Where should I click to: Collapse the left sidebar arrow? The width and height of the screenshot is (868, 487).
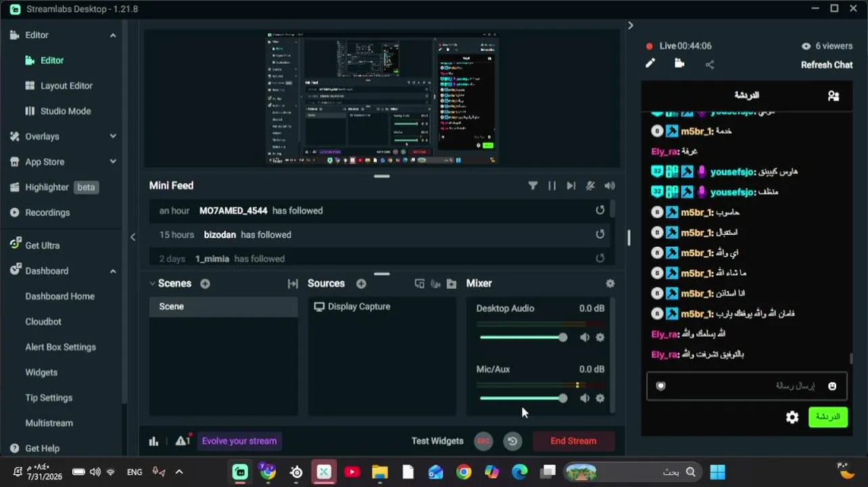click(132, 237)
